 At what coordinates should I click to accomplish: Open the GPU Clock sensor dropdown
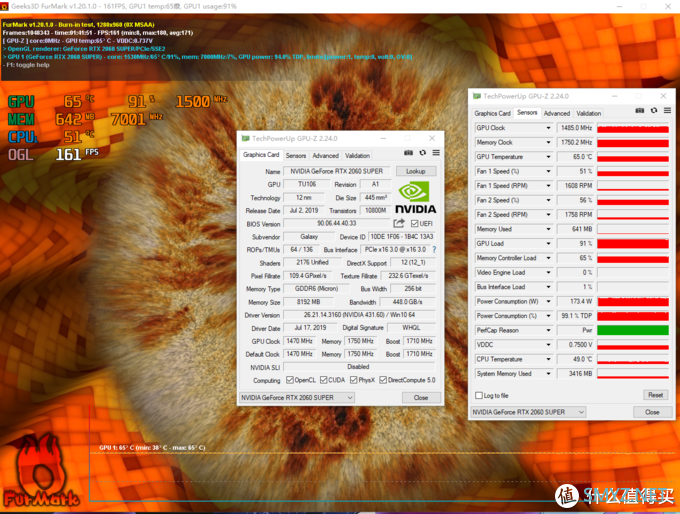(548, 128)
